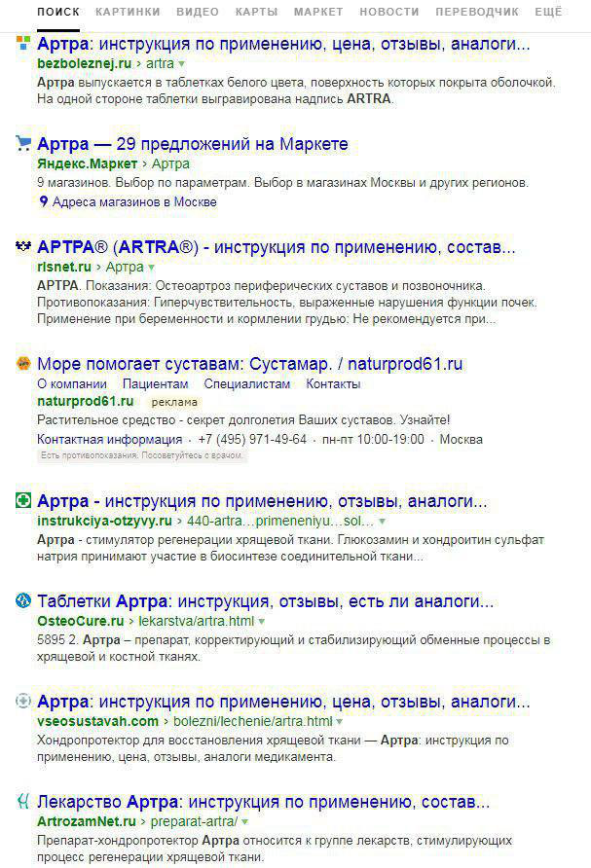Open 'АРТРА® (ARTRA®)' result title
The height and width of the screenshot is (868, 591).
click(276, 247)
